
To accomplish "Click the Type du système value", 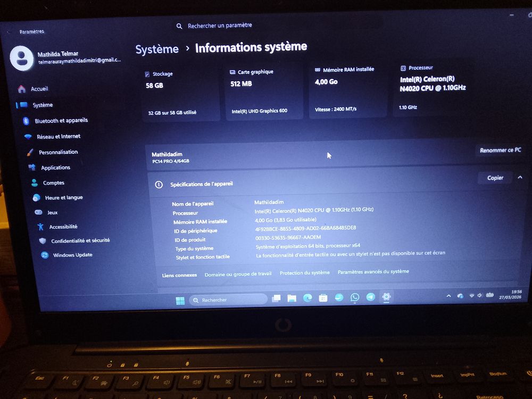I will (x=307, y=246).
